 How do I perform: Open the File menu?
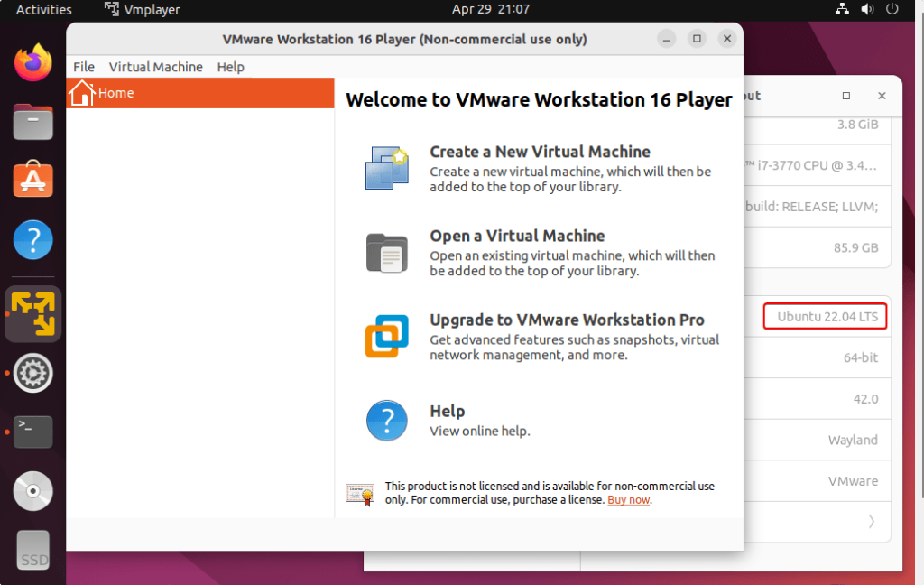(83, 66)
